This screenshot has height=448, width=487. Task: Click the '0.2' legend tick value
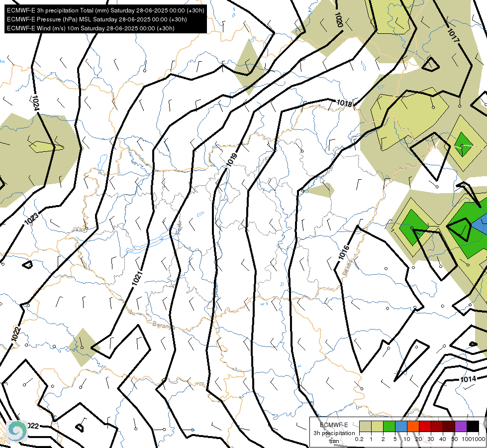tap(359, 439)
